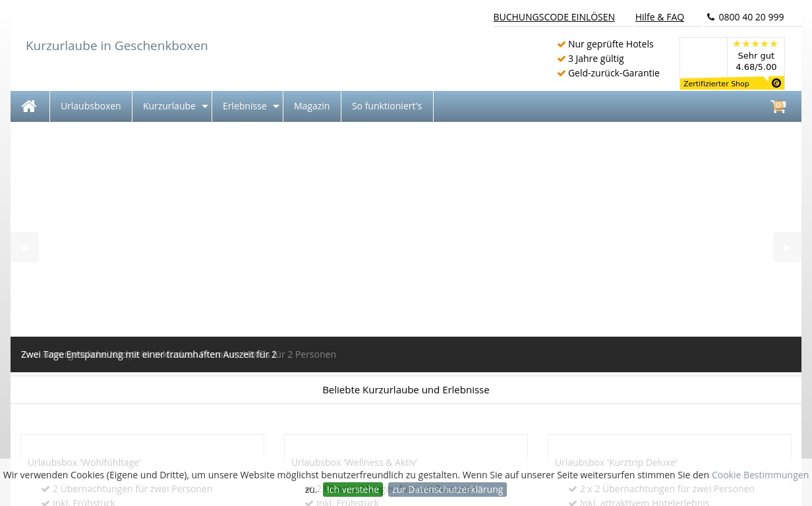Viewport: 812px width, 506px height.
Task: Click 'zur Datenschutzerklärung' button
Action: pos(447,490)
